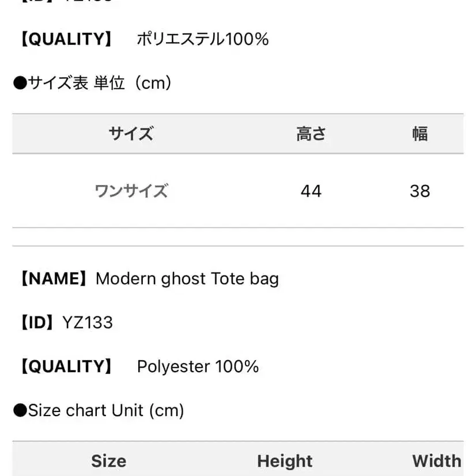Click the QUALITY label beside Polyester 100%

[67, 367]
